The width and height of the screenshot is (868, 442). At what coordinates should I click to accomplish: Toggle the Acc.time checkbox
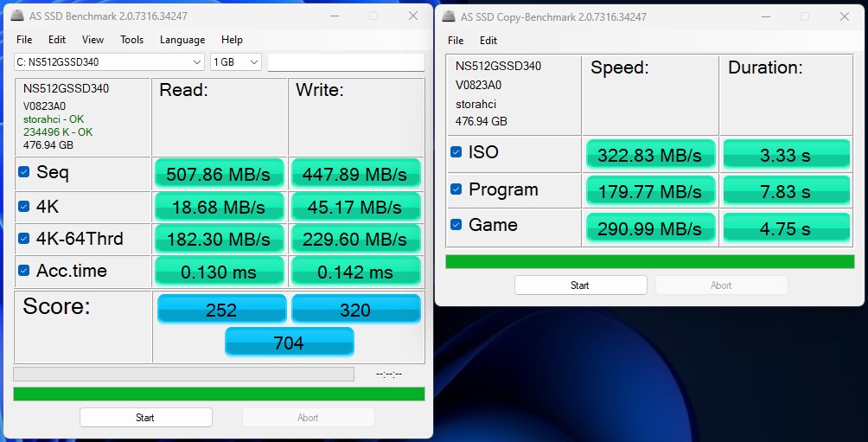pyautogui.click(x=24, y=270)
